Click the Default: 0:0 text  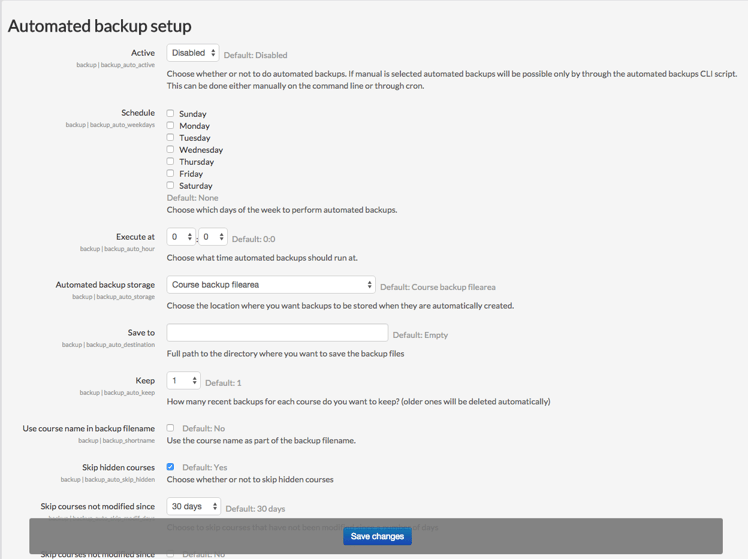point(253,239)
